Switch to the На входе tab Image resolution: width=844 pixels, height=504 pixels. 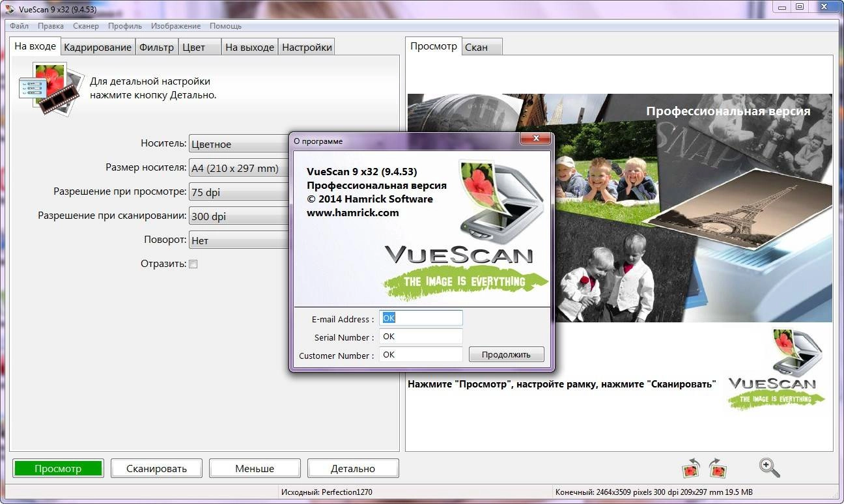click(x=35, y=46)
